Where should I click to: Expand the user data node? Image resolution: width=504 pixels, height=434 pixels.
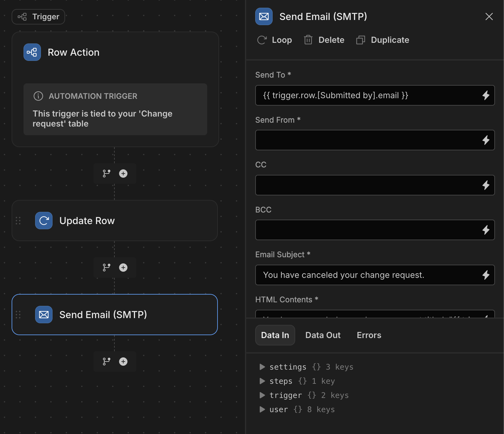262,410
